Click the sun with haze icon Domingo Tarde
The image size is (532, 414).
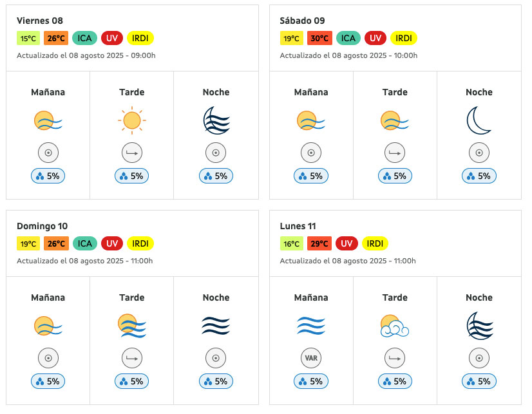132,326
